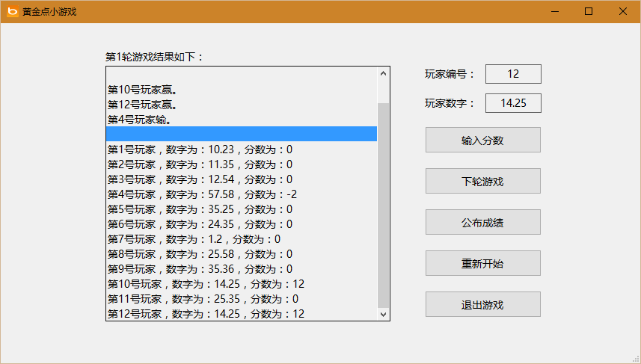Click the 玩家编号 label
The width and height of the screenshot is (641, 364).
pos(450,74)
